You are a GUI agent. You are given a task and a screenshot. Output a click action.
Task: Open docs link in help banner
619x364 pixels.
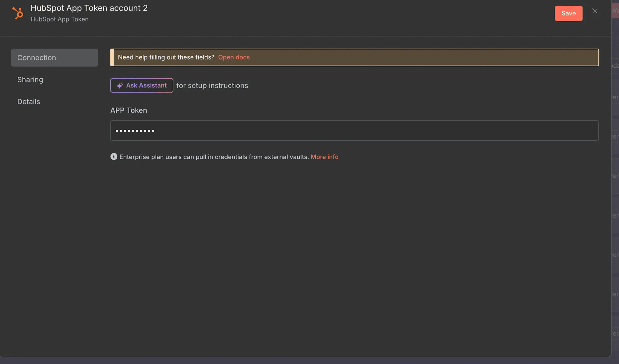[234, 57]
